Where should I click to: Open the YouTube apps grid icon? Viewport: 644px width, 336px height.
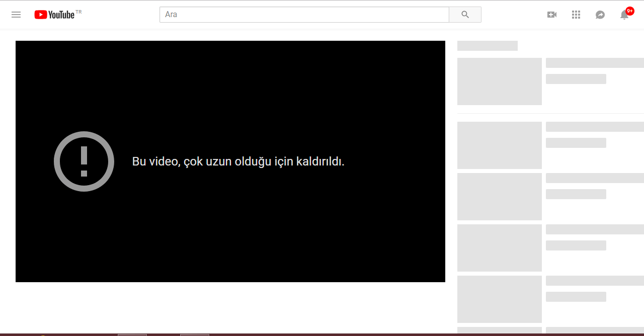pos(576,15)
